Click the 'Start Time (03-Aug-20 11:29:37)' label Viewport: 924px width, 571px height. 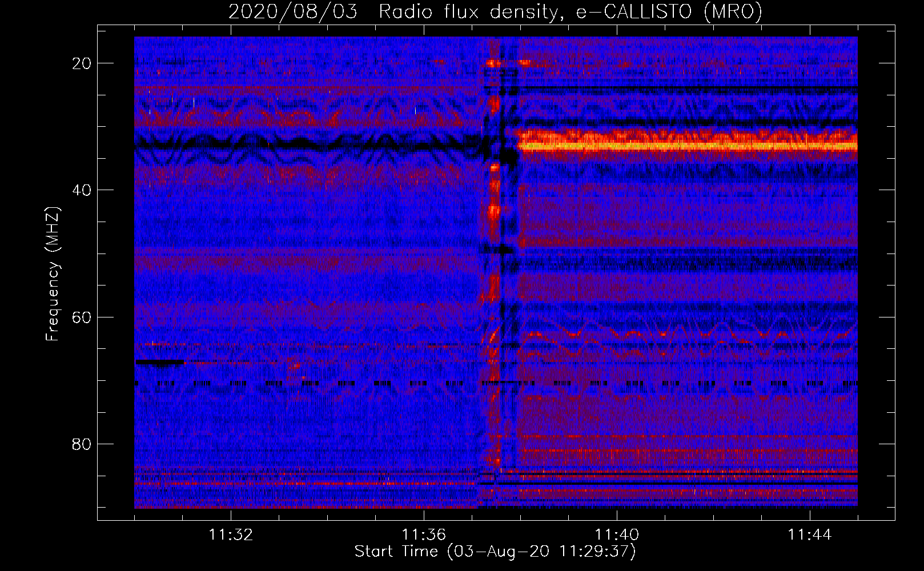click(495, 552)
